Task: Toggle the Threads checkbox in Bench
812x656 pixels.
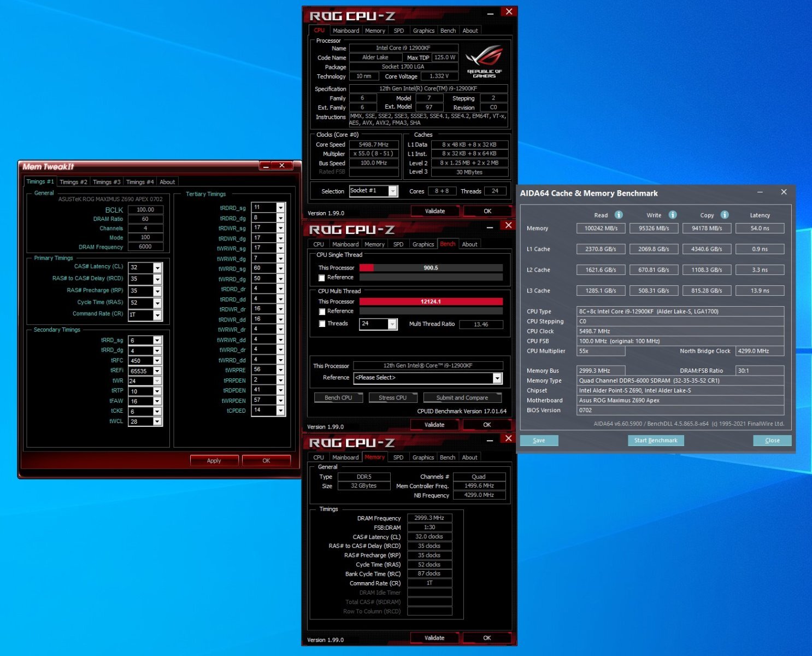Action: [x=322, y=324]
